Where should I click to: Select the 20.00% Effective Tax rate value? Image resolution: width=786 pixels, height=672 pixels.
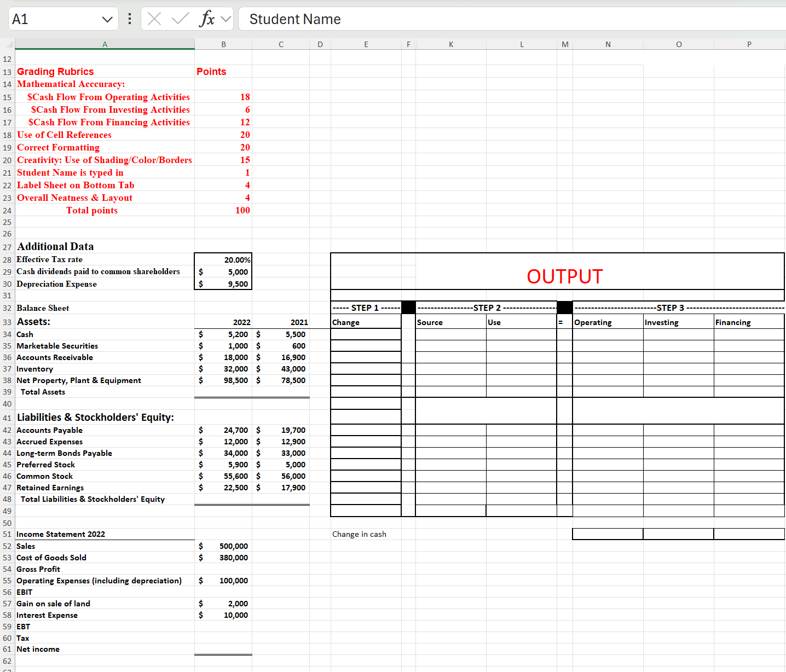tap(223, 260)
